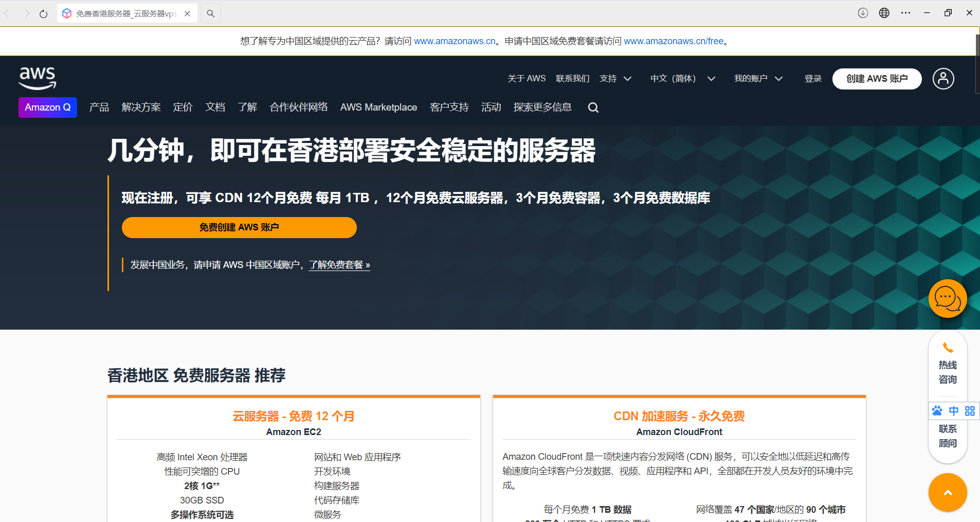Click the 关于 AWS link
The image size is (980, 522).
pos(527,79)
